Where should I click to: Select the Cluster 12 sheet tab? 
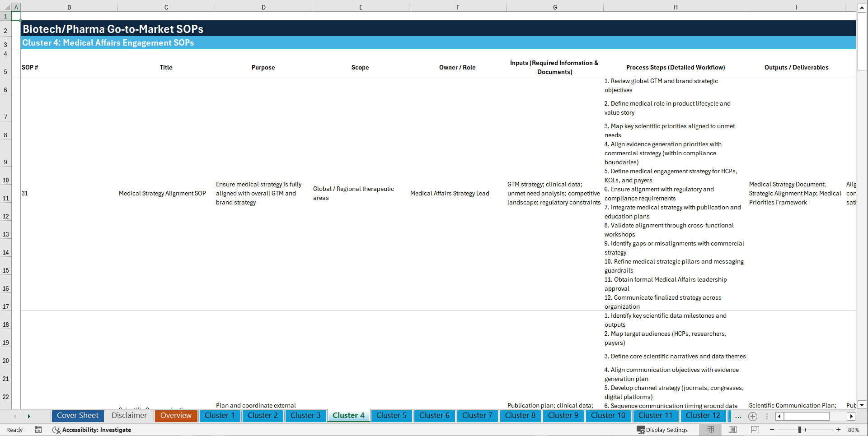[x=703, y=416]
